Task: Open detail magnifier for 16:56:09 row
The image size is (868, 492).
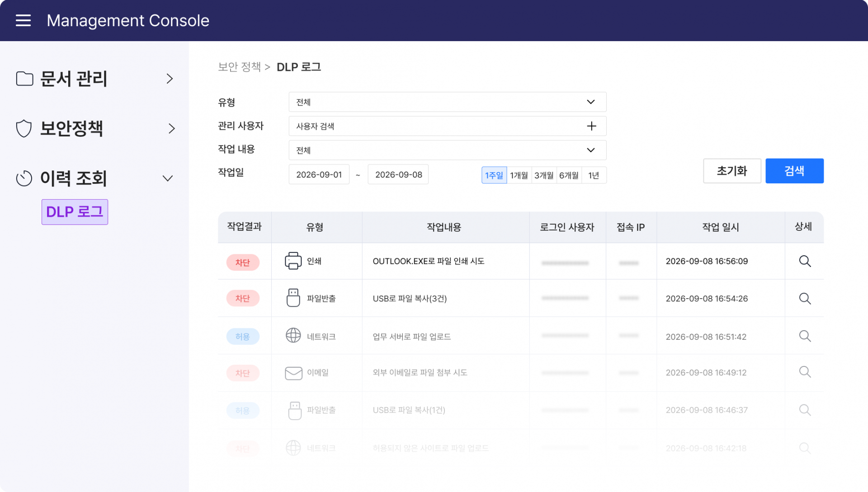Action: tap(805, 261)
